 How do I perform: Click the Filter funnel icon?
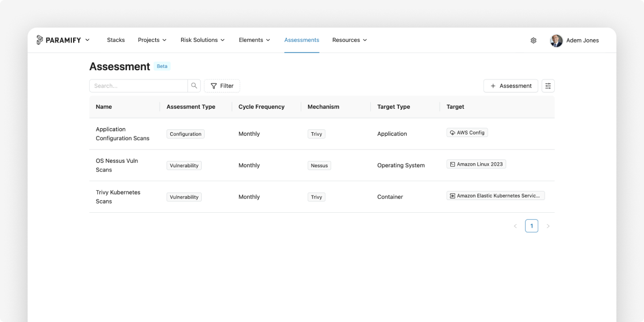point(213,86)
